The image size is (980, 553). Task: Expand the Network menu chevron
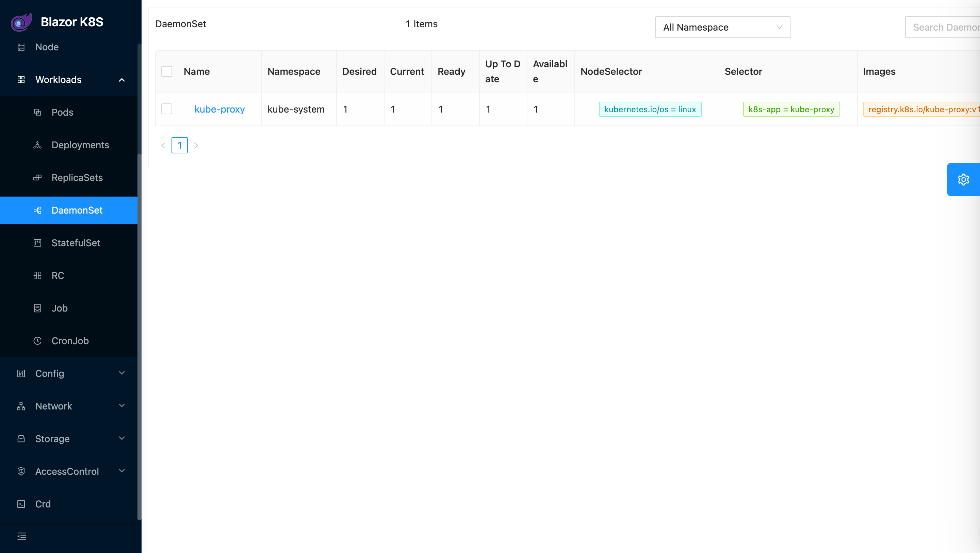click(x=122, y=406)
